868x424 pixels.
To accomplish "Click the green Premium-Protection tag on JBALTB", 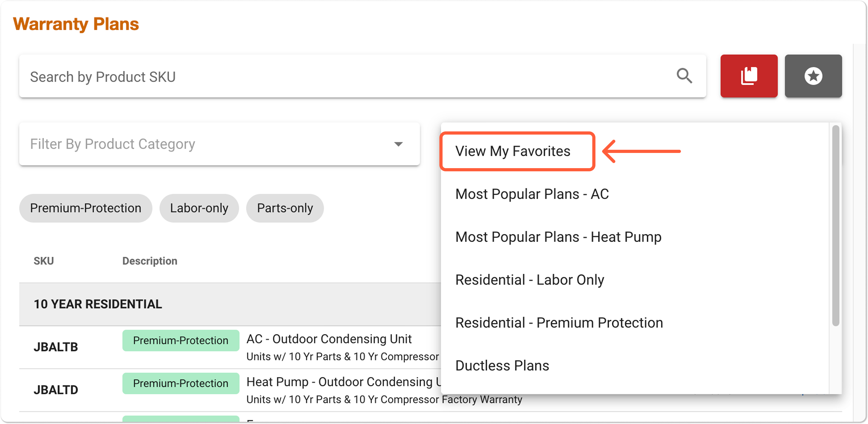I will (181, 340).
